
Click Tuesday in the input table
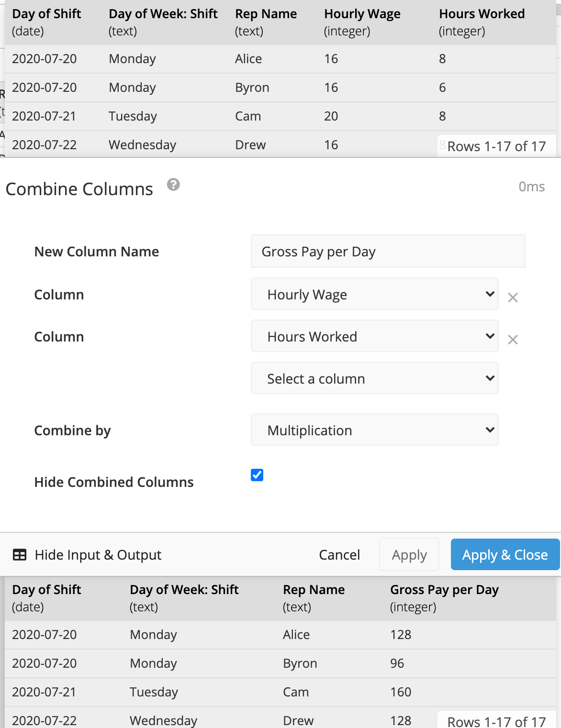tap(133, 116)
